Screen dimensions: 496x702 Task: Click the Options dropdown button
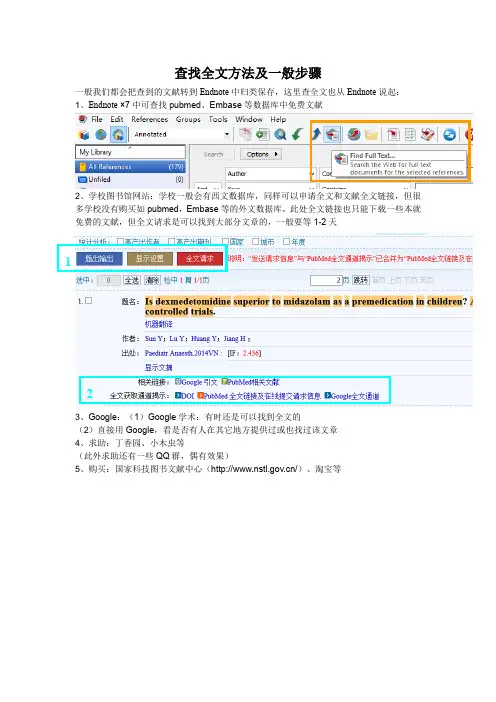pos(261,154)
